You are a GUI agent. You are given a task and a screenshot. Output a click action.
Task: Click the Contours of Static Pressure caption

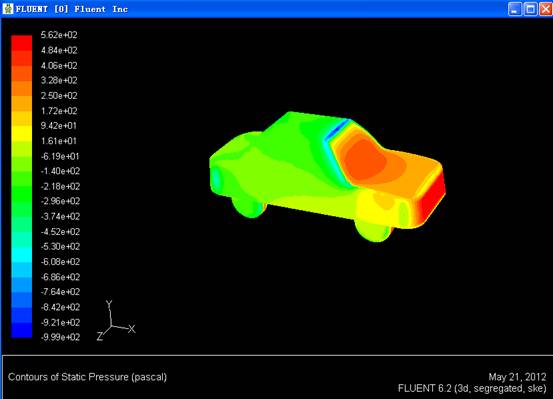click(x=87, y=377)
